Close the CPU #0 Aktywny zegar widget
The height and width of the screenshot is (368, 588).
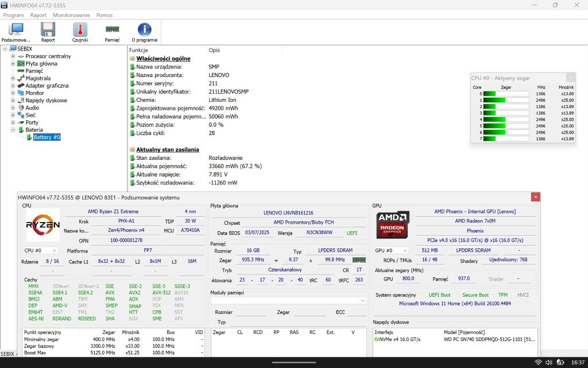[x=570, y=78]
